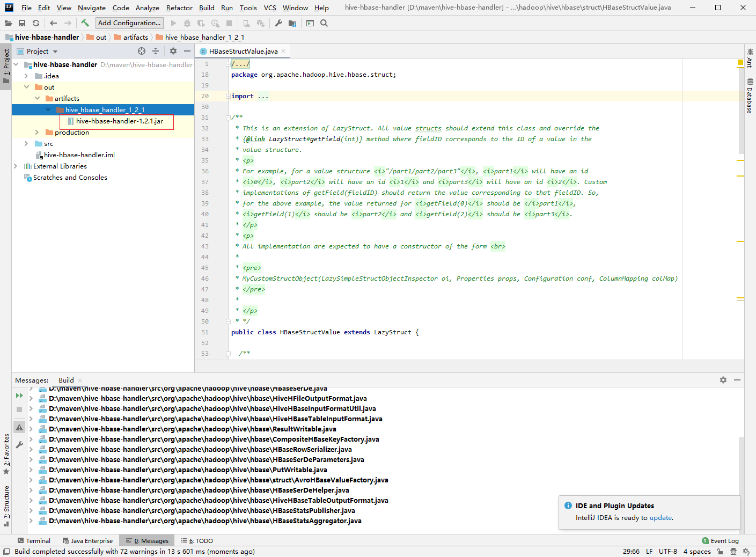Collapse the hive-hbase-handler root node
This screenshot has height=557, width=756.
16,64
